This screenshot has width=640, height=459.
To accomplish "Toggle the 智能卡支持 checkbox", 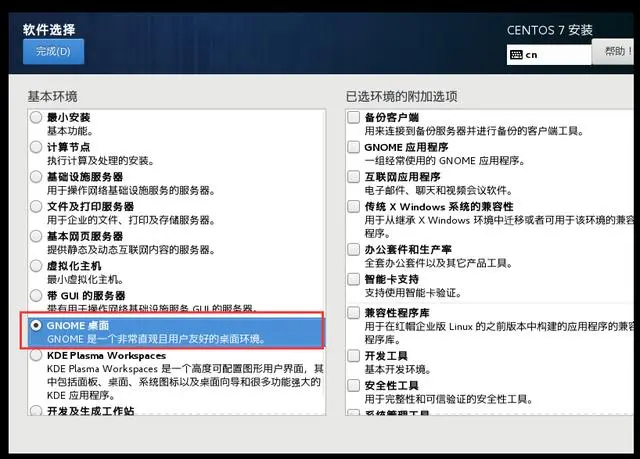I will point(353,279).
